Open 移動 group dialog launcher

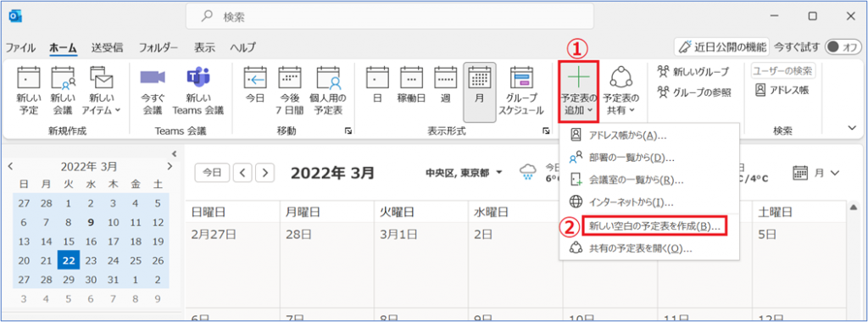(x=348, y=131)
